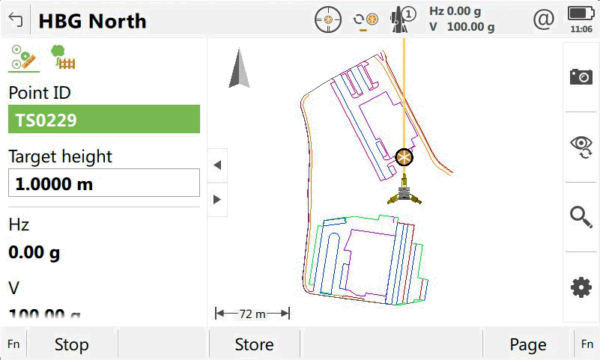Open the map zoom magnifier tool
The width and height of the screenshot is (600, 360).
[581, 217]
